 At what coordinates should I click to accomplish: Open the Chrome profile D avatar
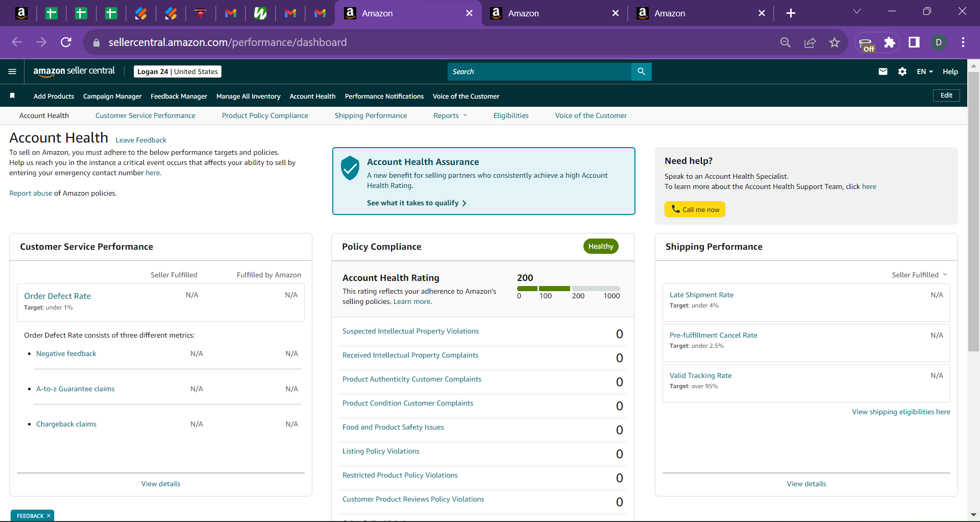939,42
